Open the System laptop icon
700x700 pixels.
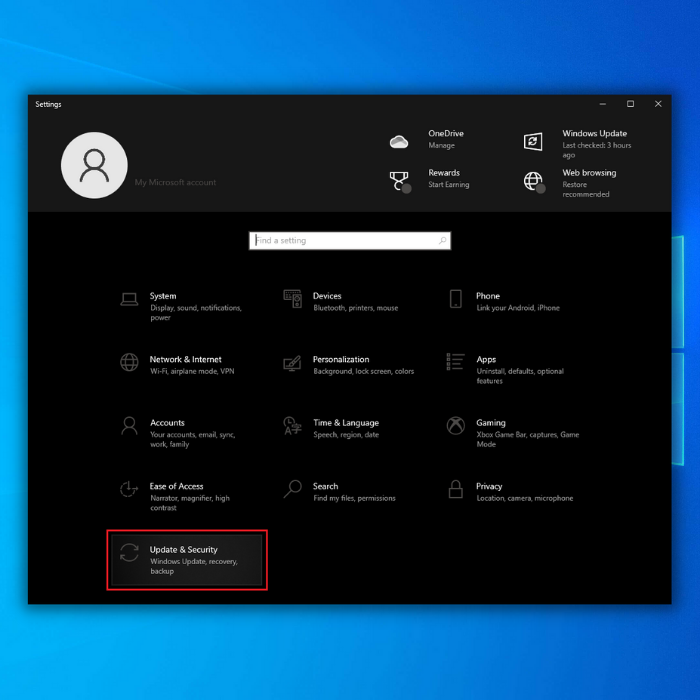coord(129,299)
